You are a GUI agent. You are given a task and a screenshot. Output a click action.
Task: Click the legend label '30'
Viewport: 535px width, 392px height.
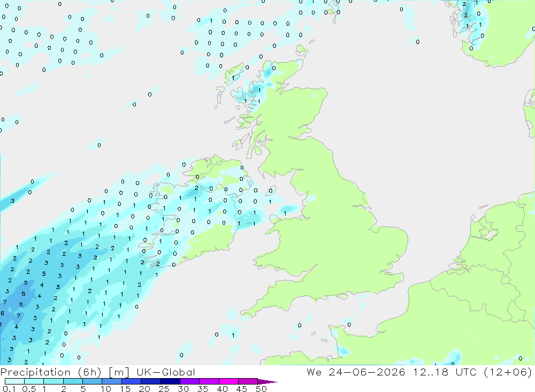[183, 389]
